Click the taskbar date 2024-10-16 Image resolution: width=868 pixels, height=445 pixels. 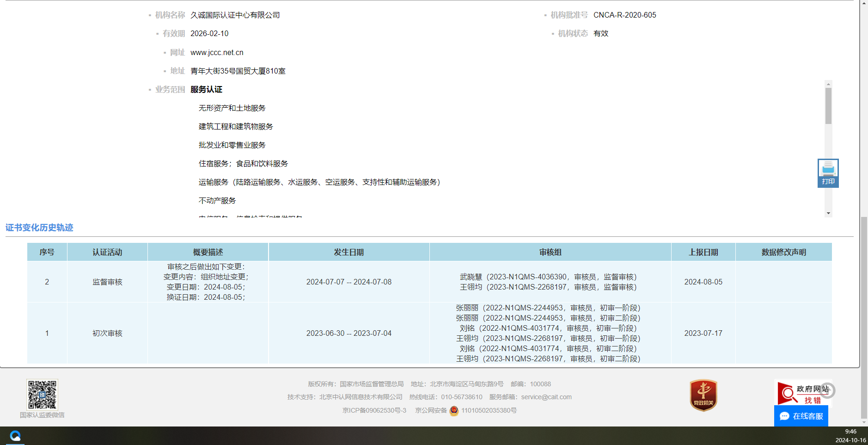(x=850, y=440)
